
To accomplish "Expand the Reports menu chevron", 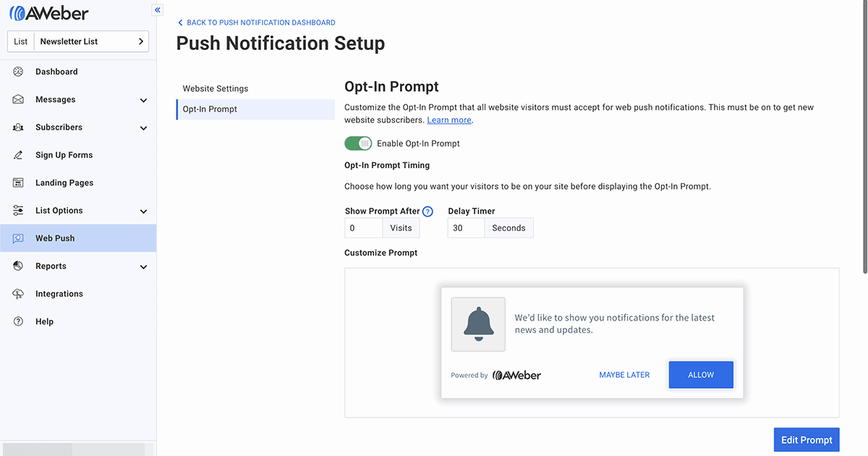I will tap(143, 266).
